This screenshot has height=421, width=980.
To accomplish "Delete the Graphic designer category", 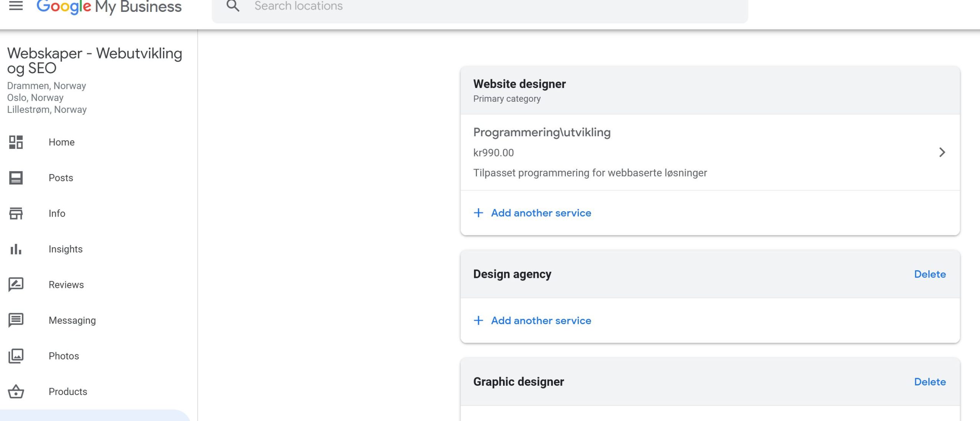I will 929,382.
